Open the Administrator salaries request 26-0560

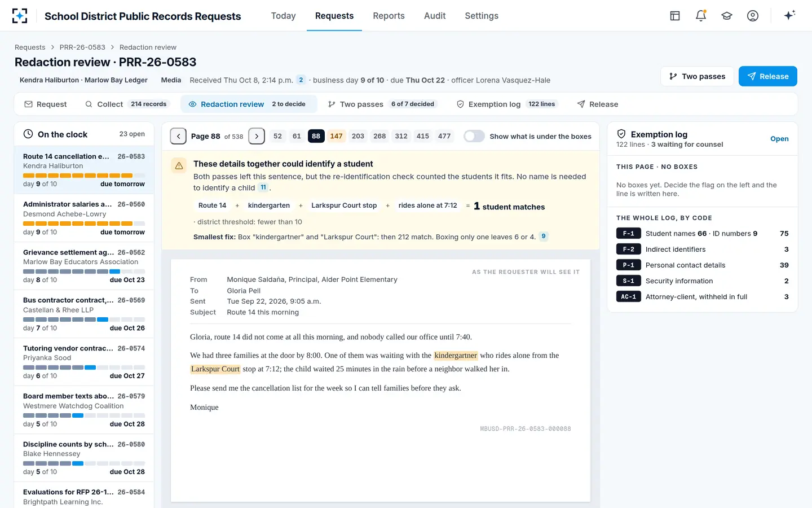coord(84,218)
